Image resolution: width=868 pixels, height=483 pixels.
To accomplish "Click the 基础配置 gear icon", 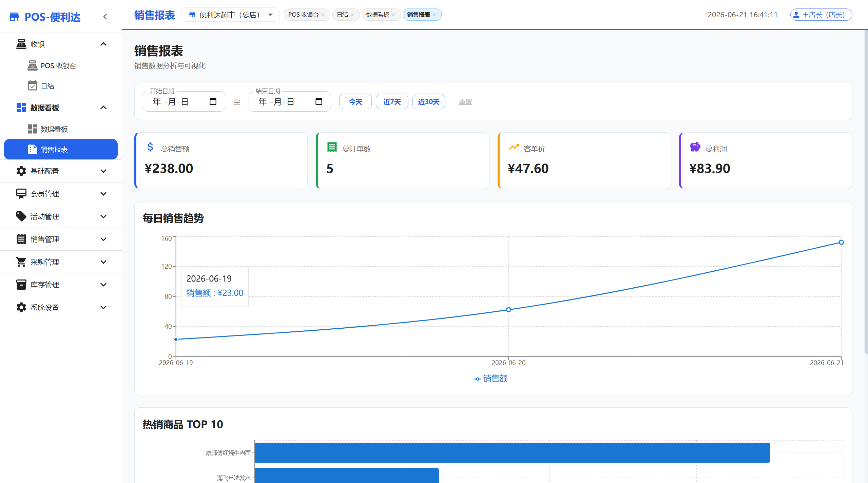I will (x=21, y=171).
